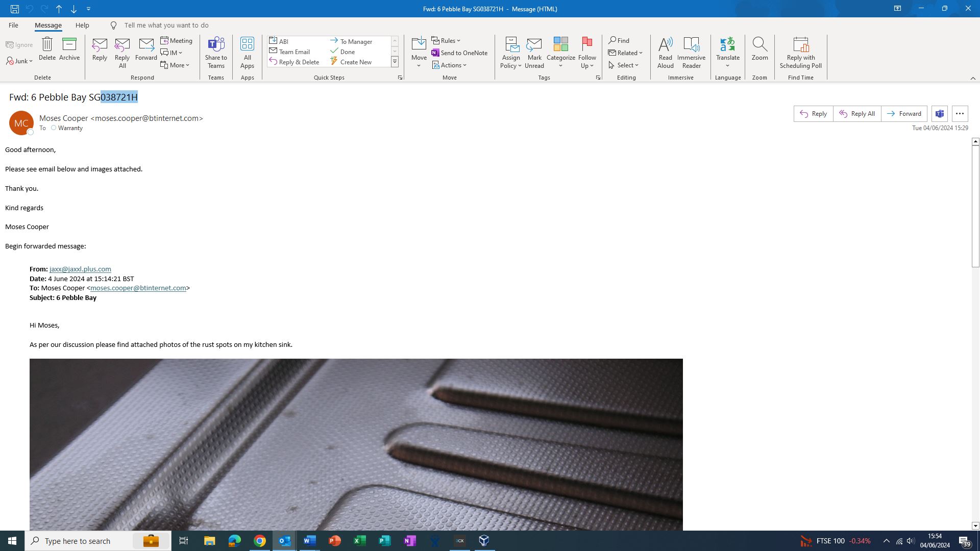
Task: Open the jaxx@jaxxl.plus.com email link
Action: [x=80, y=269]
